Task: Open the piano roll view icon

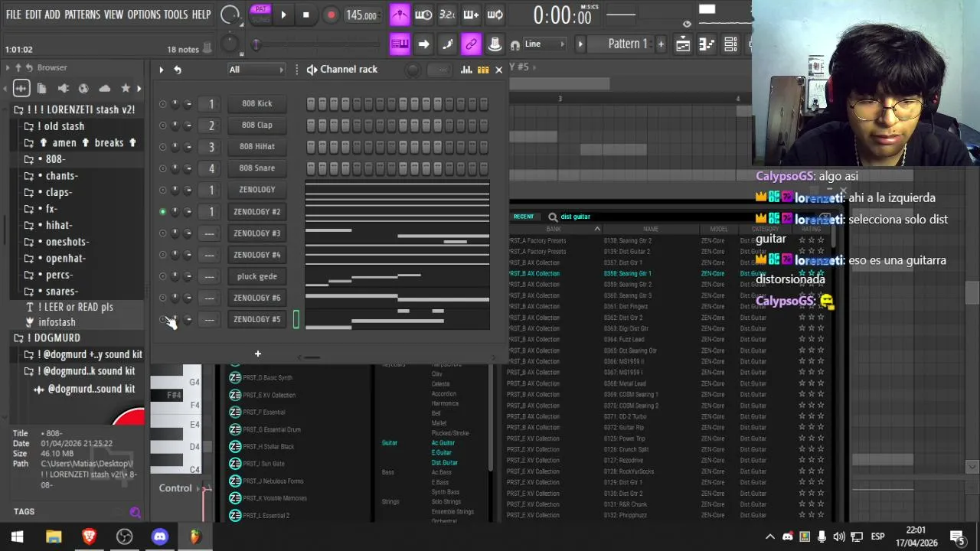Action: (707, 44)
